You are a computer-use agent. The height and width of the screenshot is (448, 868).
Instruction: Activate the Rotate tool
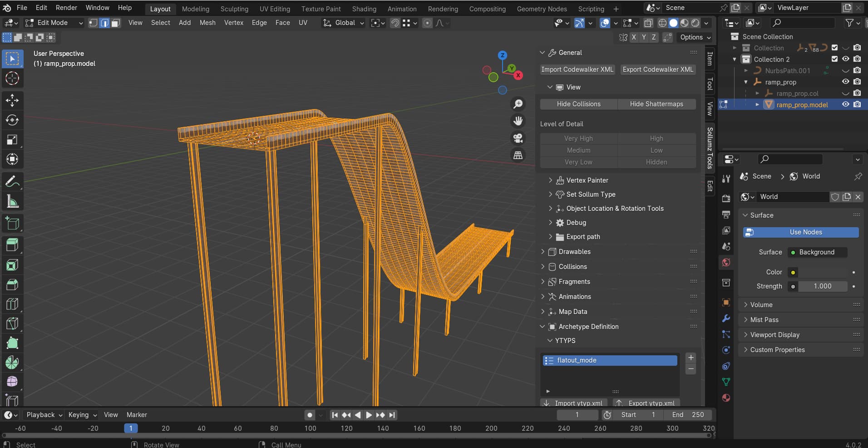click(x=12, y=120)
